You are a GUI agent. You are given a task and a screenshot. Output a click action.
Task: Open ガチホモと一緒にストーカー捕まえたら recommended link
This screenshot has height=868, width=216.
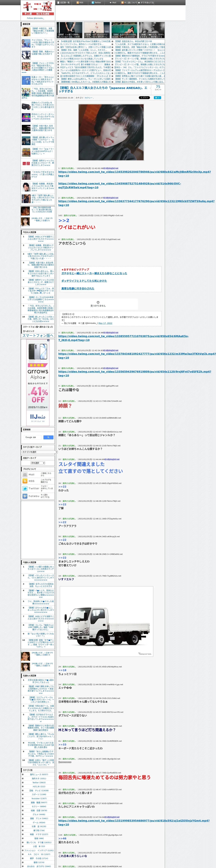(x=94, y=273)
